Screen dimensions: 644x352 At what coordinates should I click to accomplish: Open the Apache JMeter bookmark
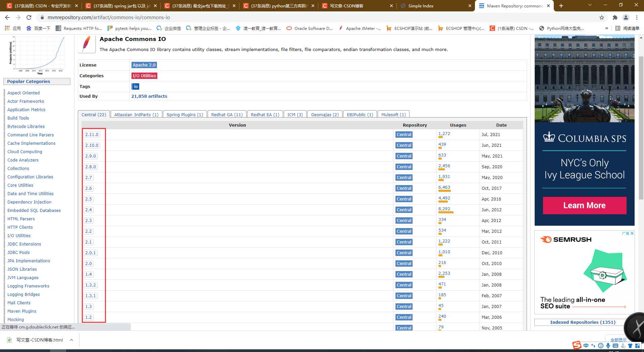coord(360,29)
